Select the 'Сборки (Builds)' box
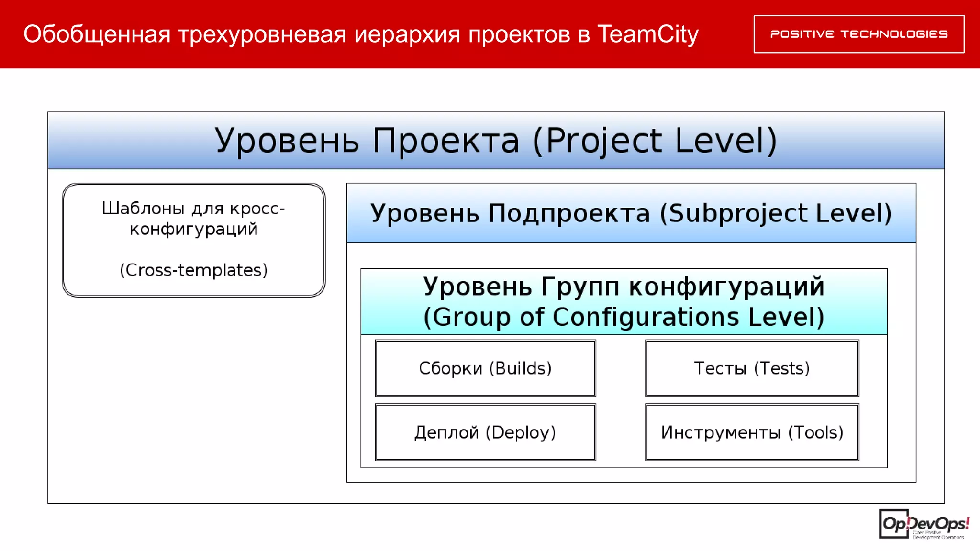The image size is (980, 551). coord(485,368)
